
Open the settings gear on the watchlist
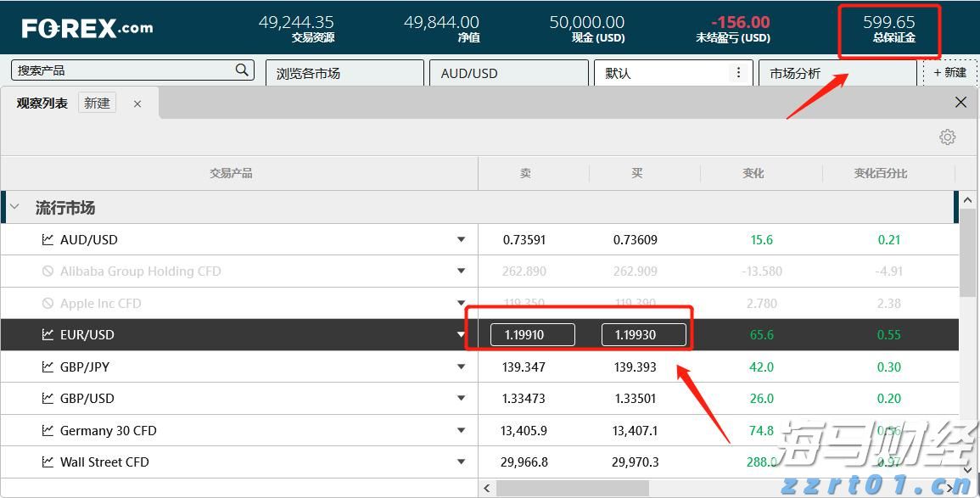[947, 137]
